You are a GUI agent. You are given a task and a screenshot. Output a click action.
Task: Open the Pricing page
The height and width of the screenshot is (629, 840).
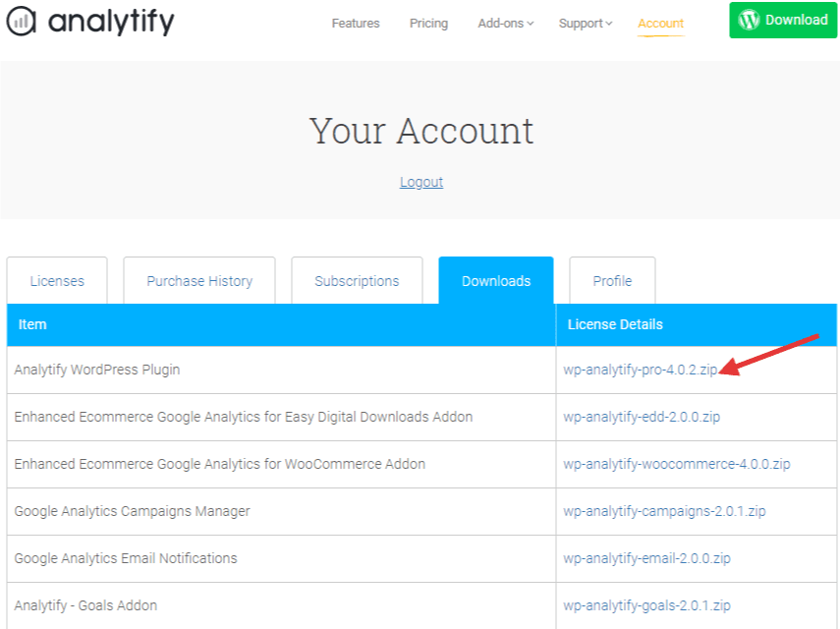[x=428, y=24]
